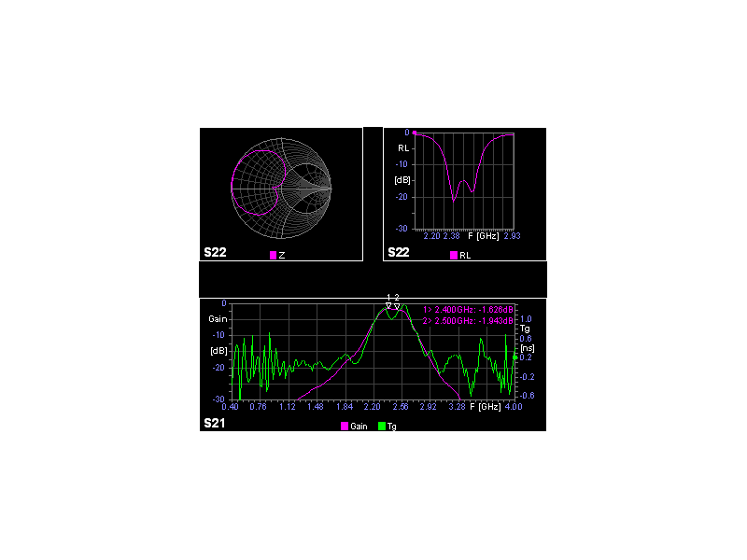Click the S21 label on bottom plot
The image size is (747, 560).
215,424
